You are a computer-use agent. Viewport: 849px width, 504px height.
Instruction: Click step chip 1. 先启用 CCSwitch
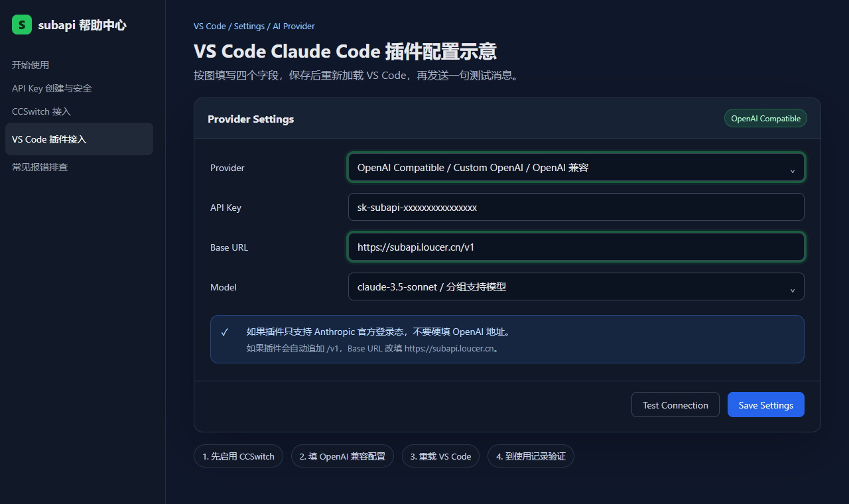(239, 456)
